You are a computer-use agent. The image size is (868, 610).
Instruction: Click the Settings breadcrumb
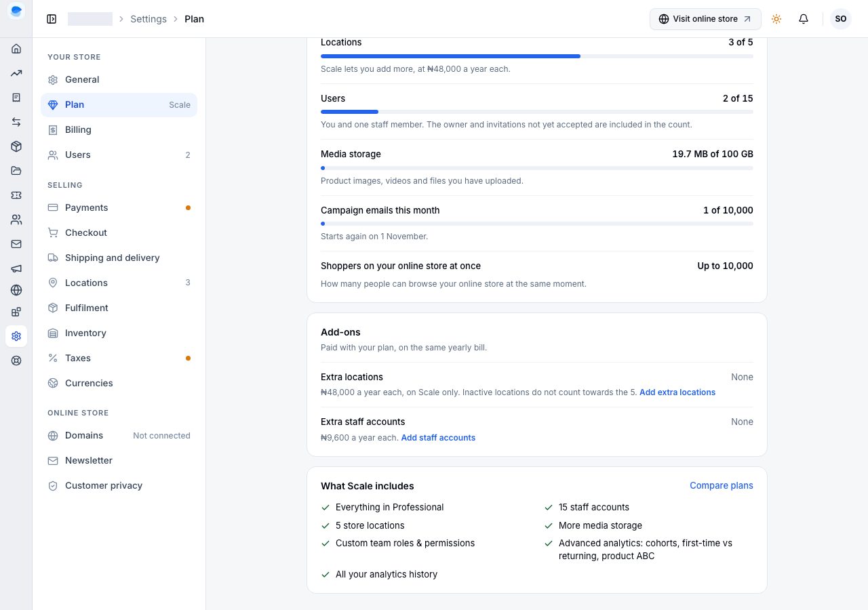149,19
